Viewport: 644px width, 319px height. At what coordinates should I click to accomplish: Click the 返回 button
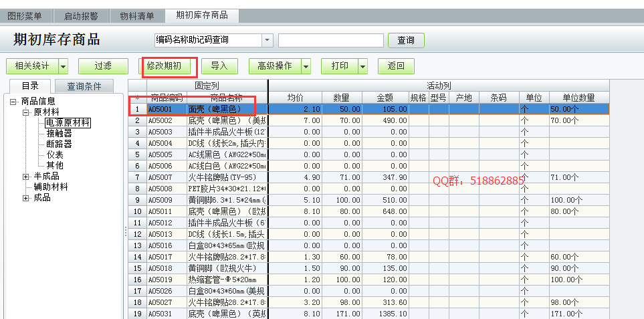tap(396, 66)
